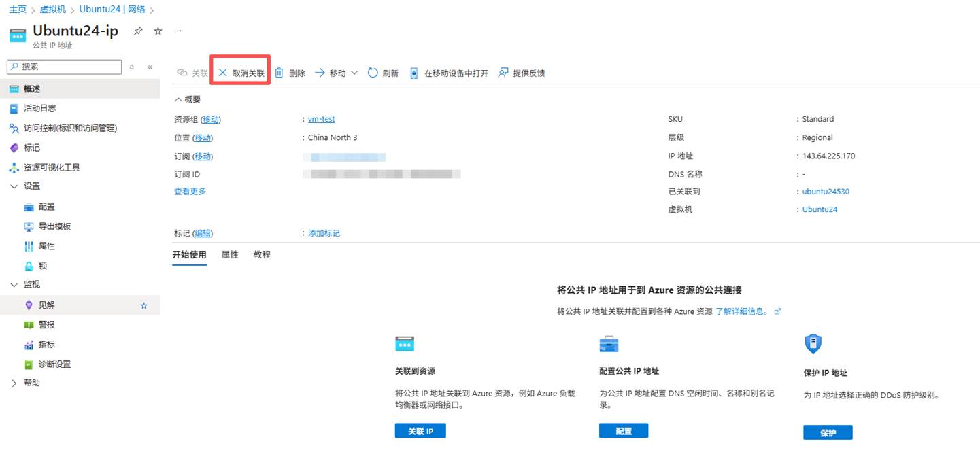
Task: Click the 提供反馈 feedback icon
Action: [503, 73]
